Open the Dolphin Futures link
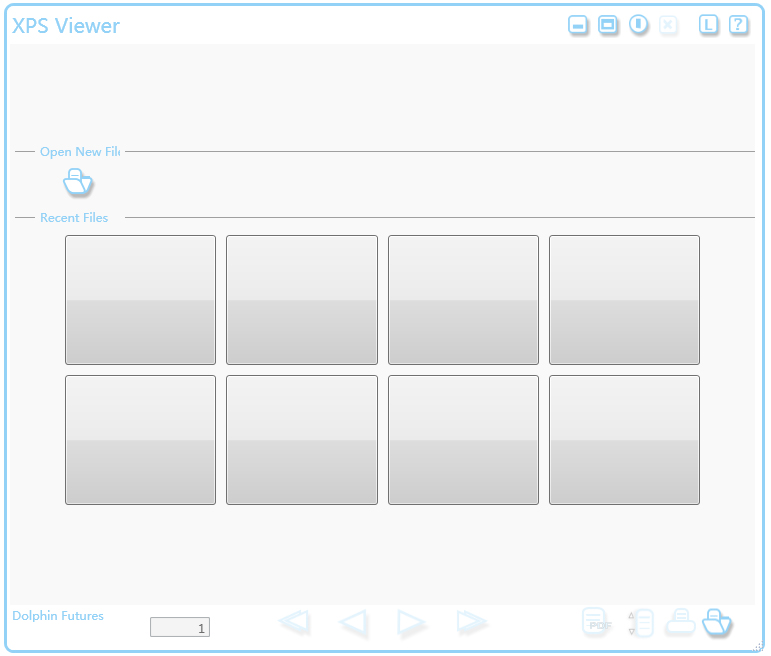 (58, 616)
